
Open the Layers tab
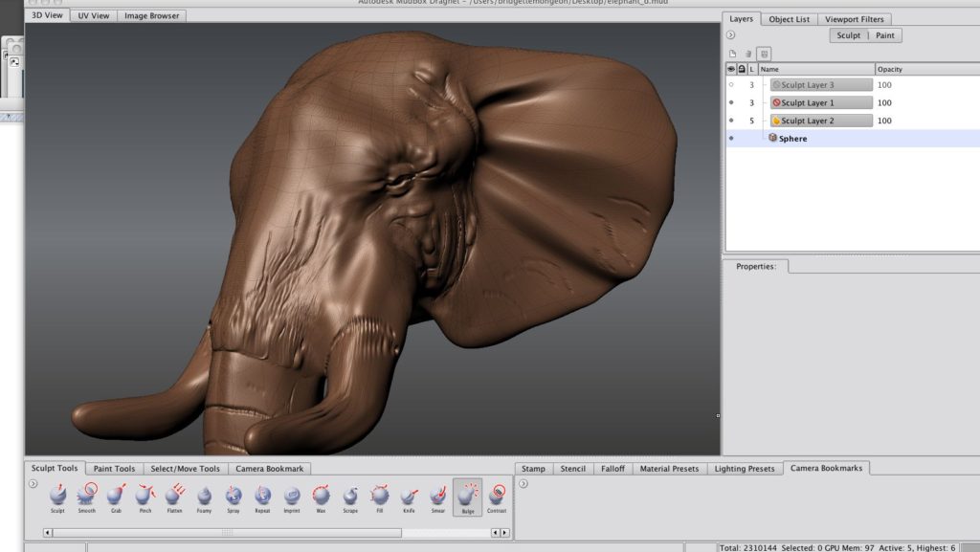(742, 19)
